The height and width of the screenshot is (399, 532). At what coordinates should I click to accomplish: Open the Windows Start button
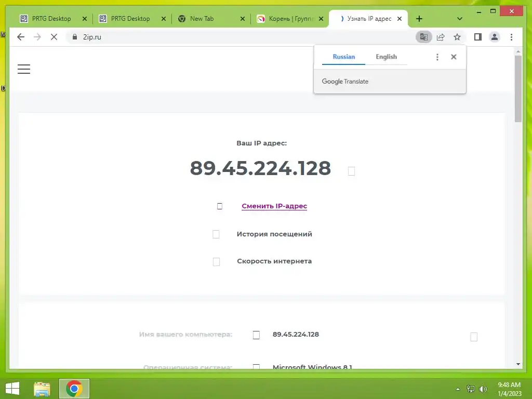(x=12, y=389)
